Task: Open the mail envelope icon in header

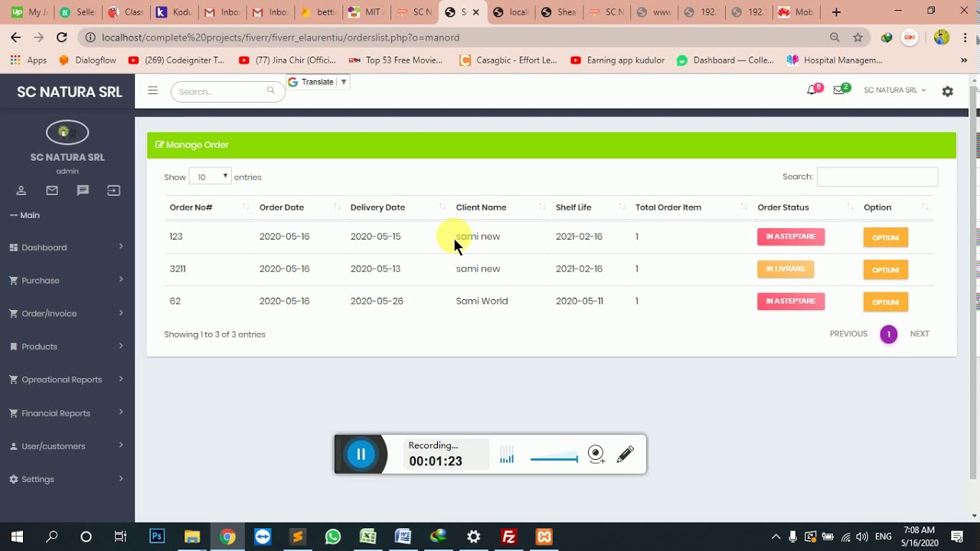Action: 838,90
